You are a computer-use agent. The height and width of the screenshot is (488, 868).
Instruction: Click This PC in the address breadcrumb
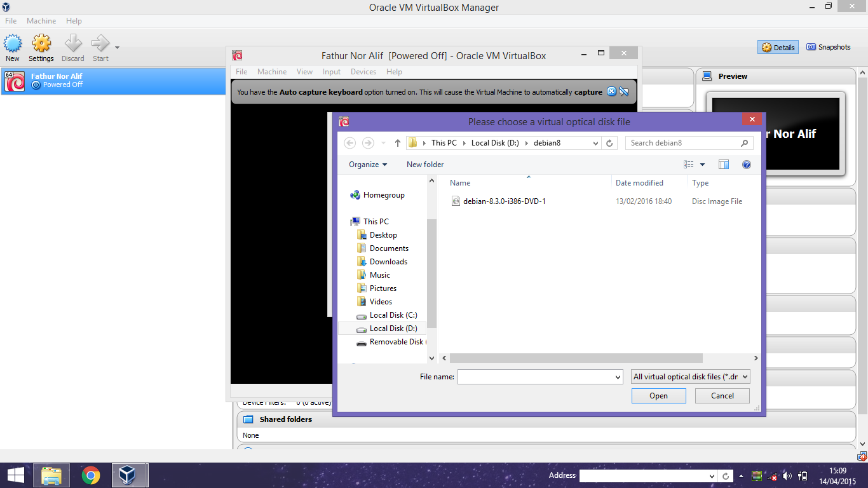pos(444,143)
